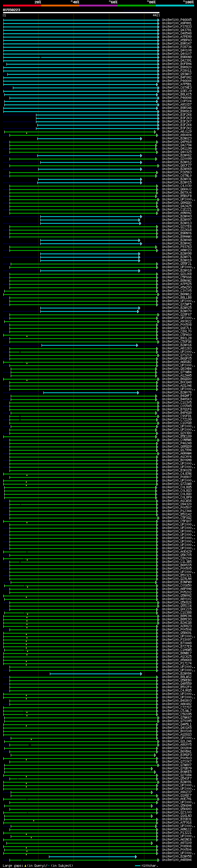Screen dimensions: 197x868
Task: Click the green ~80% identity legend segment
Action: [136, 6]
